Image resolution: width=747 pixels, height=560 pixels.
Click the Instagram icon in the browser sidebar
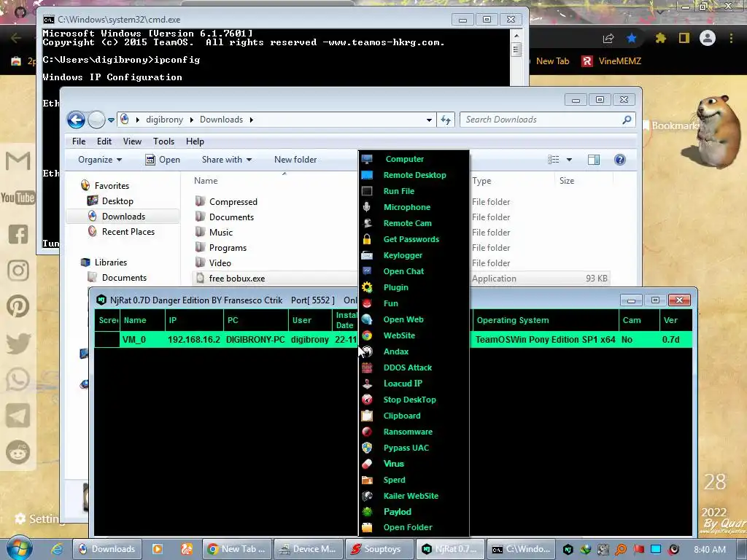[18, 271]
